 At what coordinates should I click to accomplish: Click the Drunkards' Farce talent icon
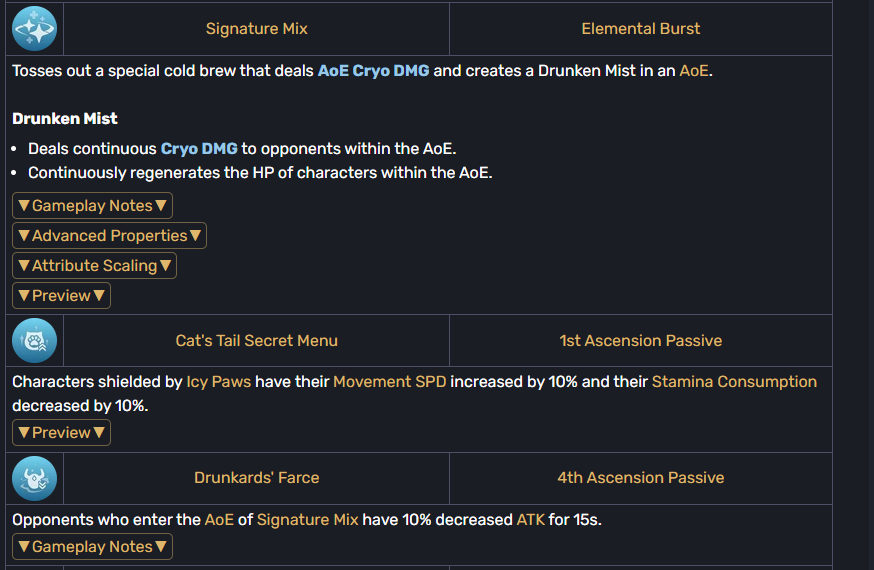click(x=35, y=479)
